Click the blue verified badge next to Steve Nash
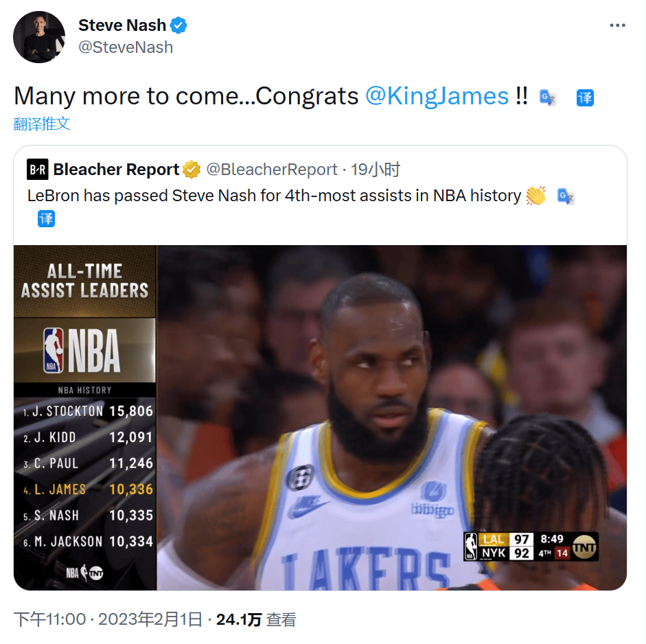 (x=178, y=25)
